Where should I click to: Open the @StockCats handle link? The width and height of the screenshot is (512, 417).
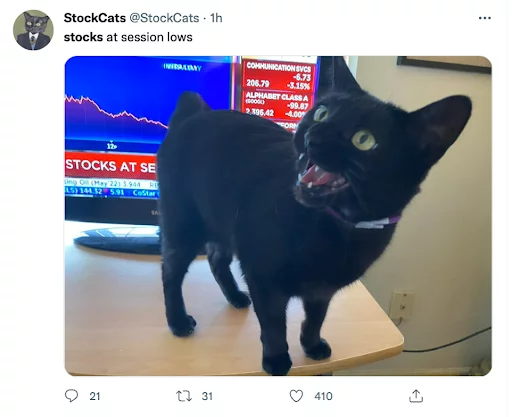[x=164, y=18]
